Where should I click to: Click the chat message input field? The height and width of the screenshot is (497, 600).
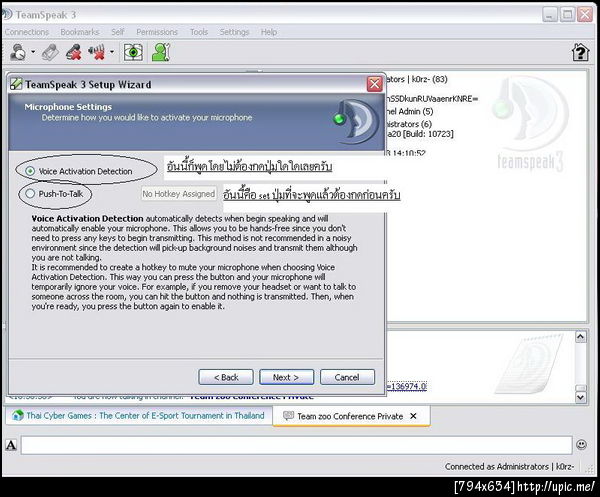tap(297, 445)
